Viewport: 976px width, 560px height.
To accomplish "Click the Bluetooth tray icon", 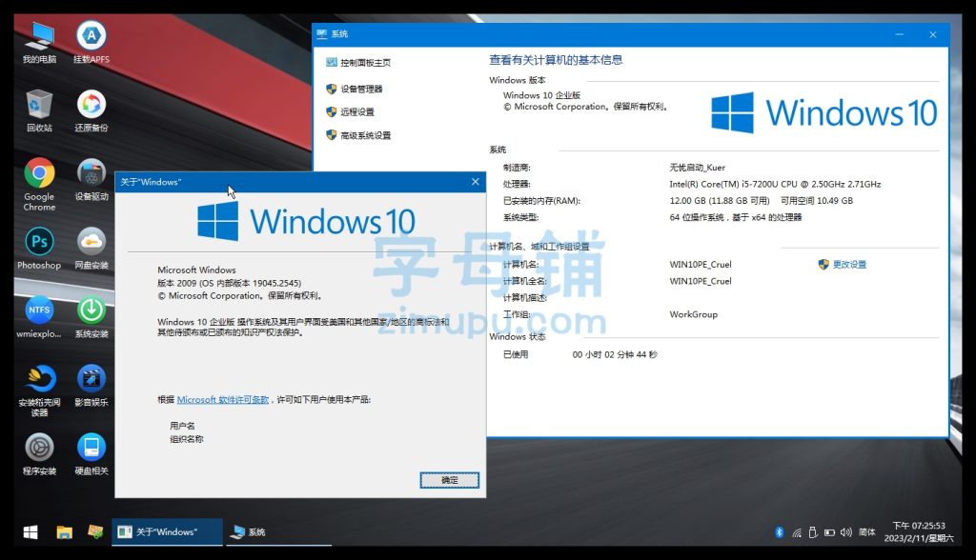I will (x=780, y=532).
